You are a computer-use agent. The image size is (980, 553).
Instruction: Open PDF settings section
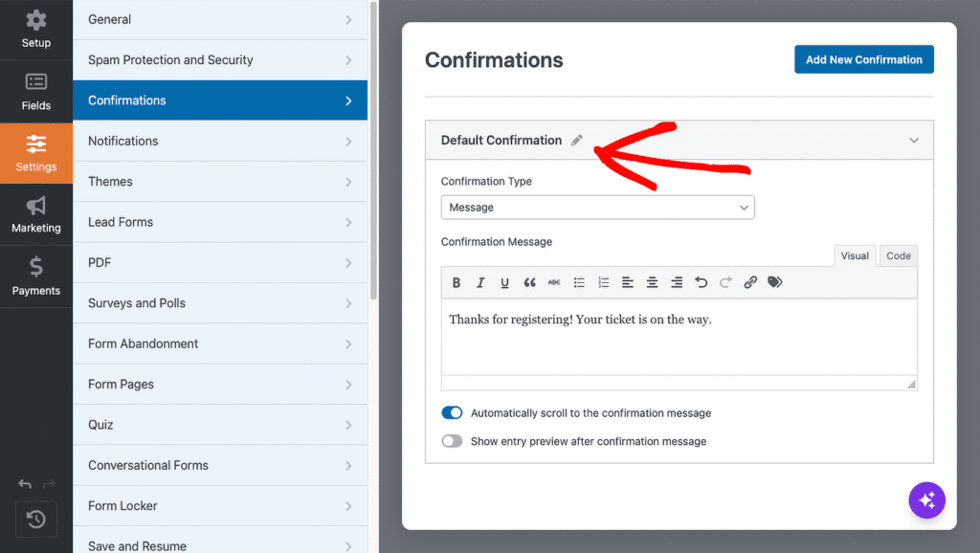(x=220, y=262)
